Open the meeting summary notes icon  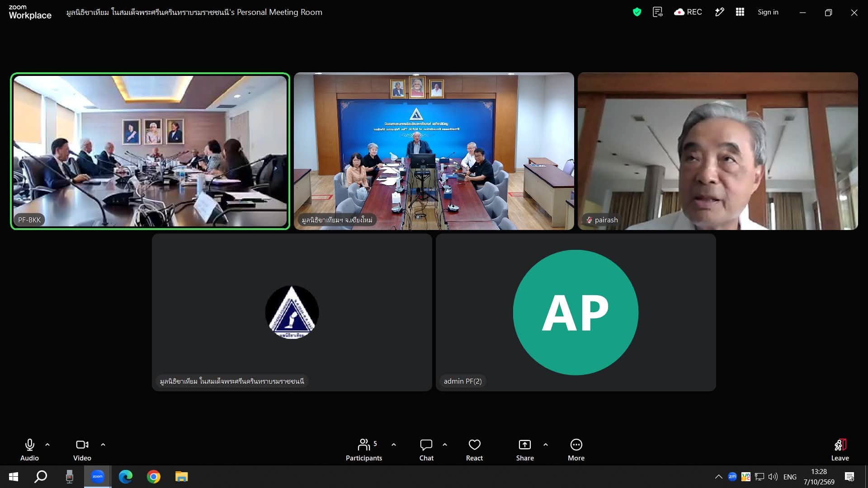point(658,12)
